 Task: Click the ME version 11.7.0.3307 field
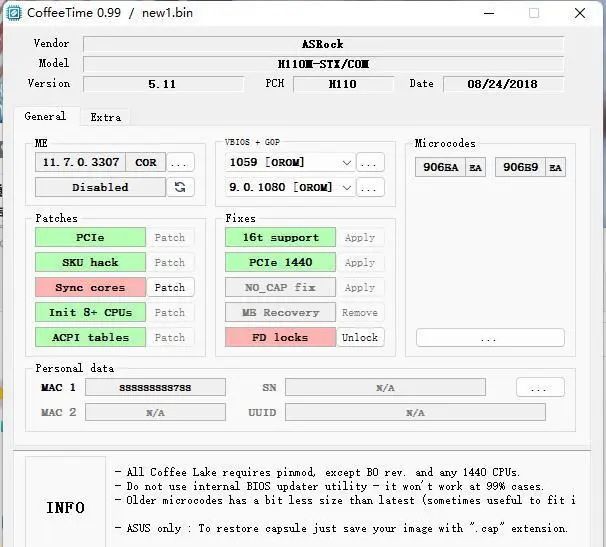click(x=80, y=162)
